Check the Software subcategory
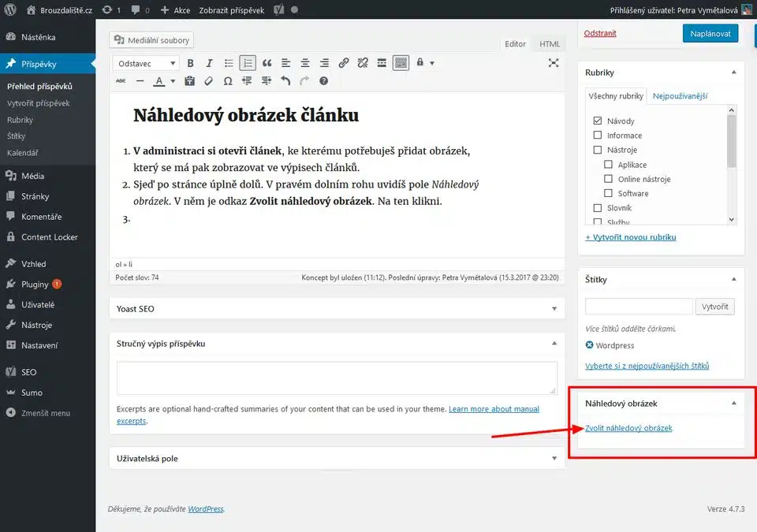The image size is (757, 532). tap(608, 193)
